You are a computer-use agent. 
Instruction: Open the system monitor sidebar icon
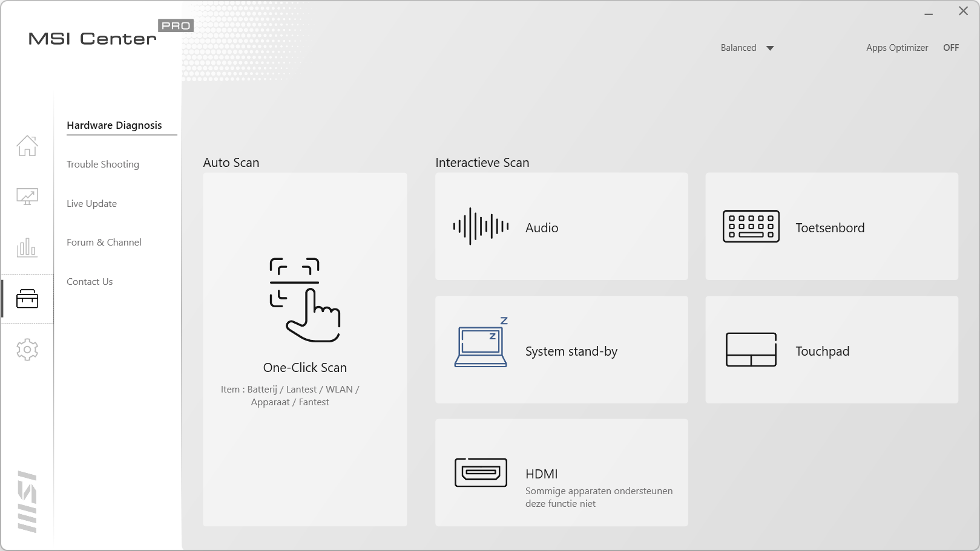[27, 197]
